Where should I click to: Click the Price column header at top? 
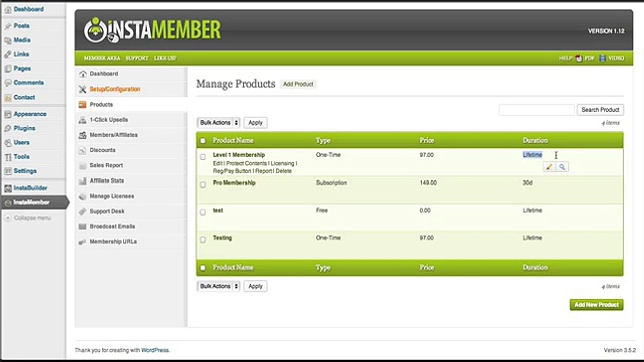click(x=427, y=141)
